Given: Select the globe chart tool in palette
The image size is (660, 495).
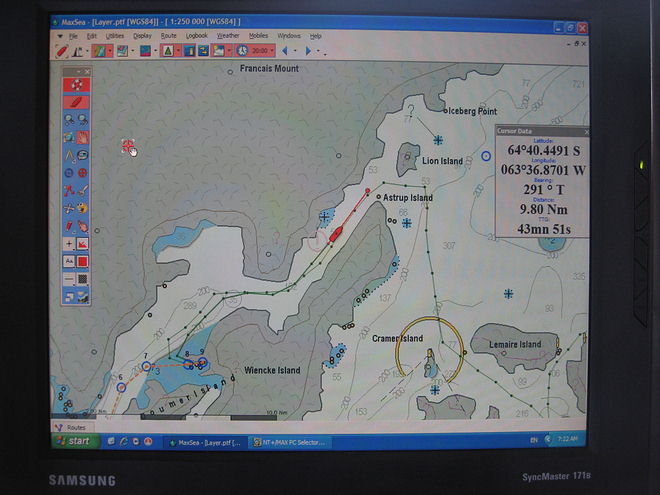Looking at the screenshot, I should tap(69, 137).
